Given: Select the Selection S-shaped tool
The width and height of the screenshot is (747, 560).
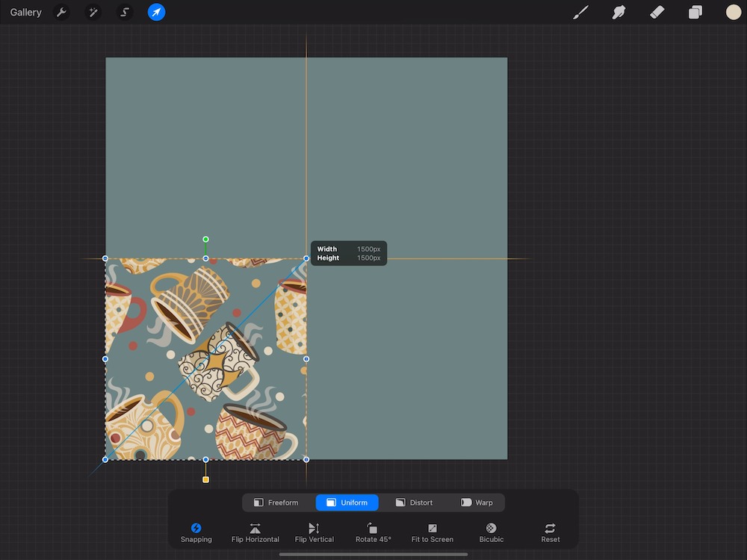Looking at the screenshot, I should click(125, 13).
